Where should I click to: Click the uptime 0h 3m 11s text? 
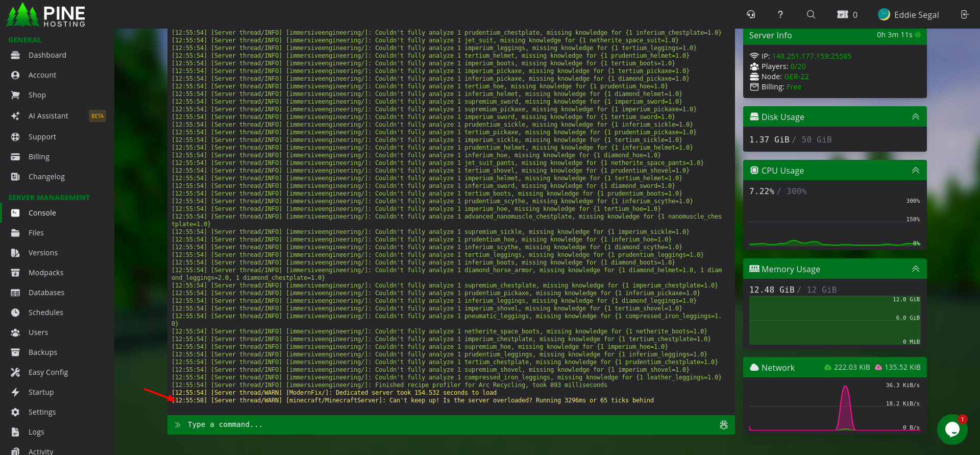pos(895,35)
